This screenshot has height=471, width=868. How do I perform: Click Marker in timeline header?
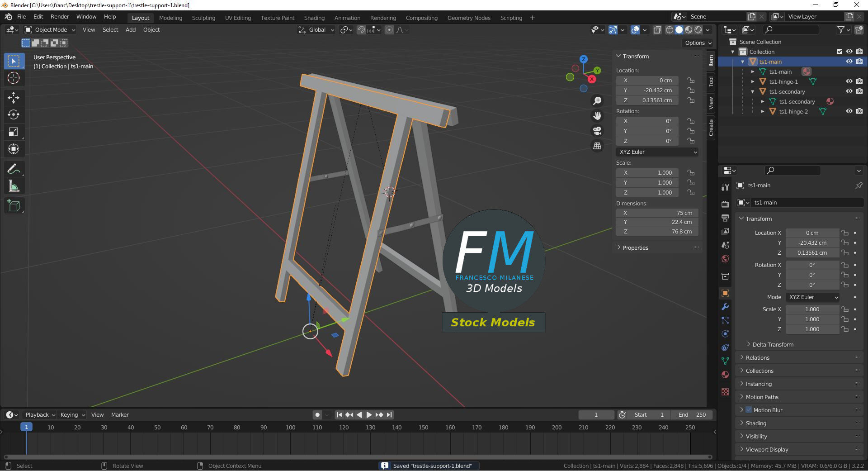(120, 415)
